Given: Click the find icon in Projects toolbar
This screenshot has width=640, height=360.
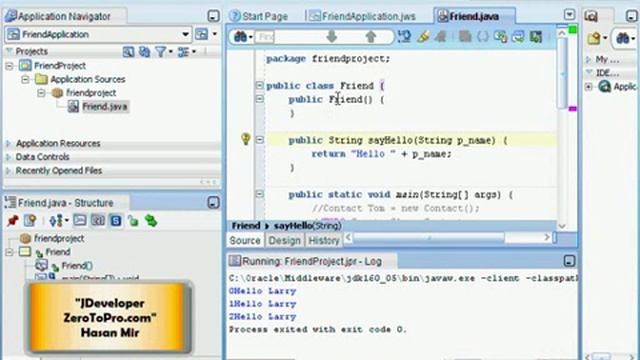Looking at the screenshot, I should tap(128, 52).
